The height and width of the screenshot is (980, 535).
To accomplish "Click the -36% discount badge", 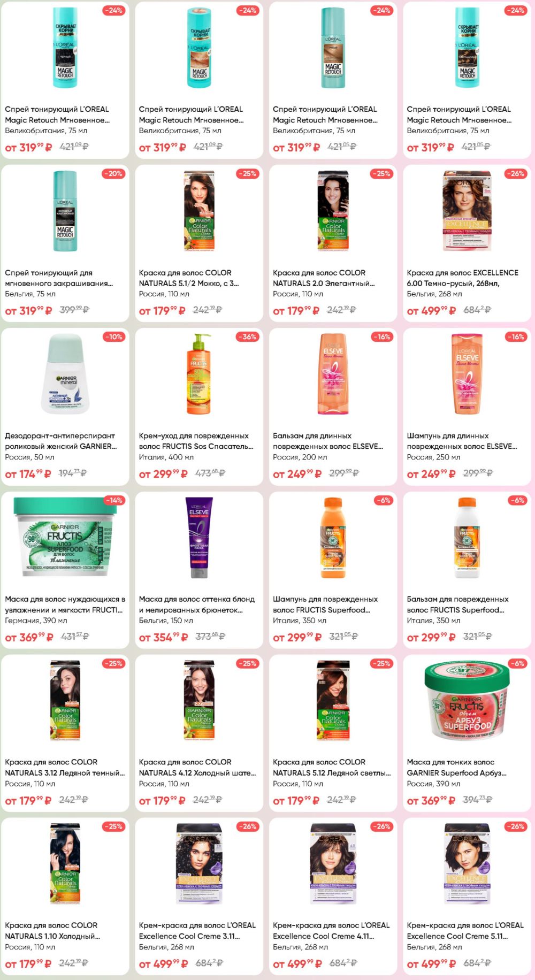I will point(248,337).
